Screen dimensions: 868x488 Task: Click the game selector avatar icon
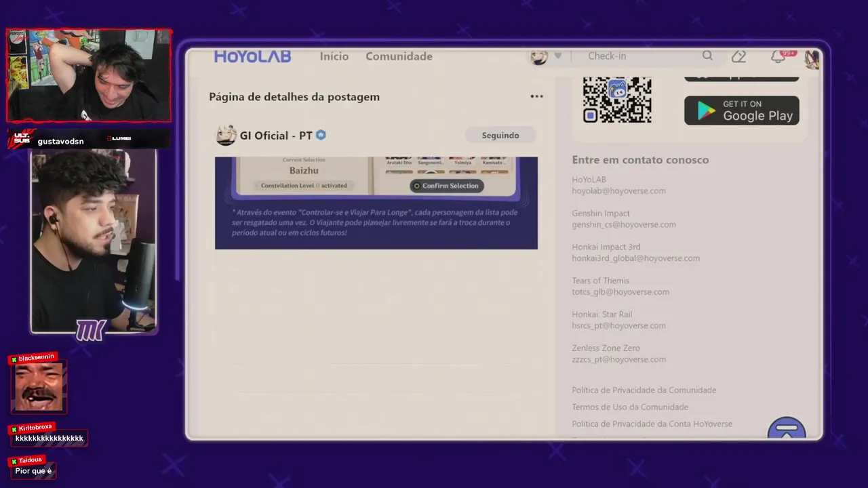(x=539, y=57)
